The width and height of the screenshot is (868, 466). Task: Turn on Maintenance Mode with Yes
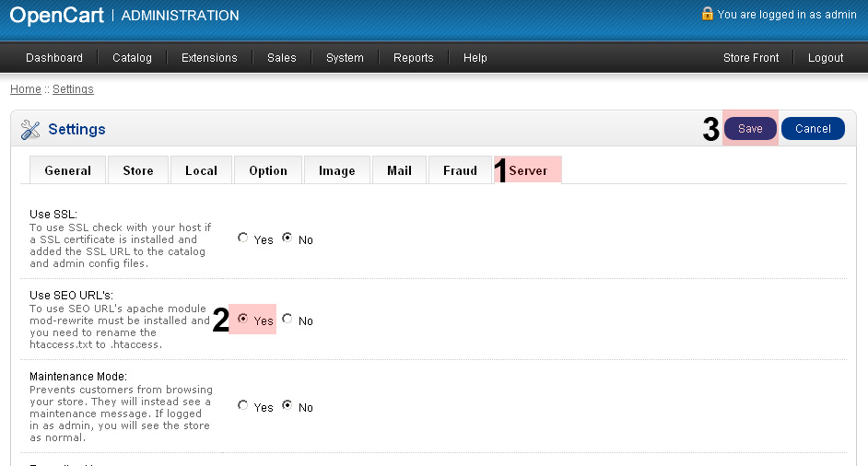point(243,405)
